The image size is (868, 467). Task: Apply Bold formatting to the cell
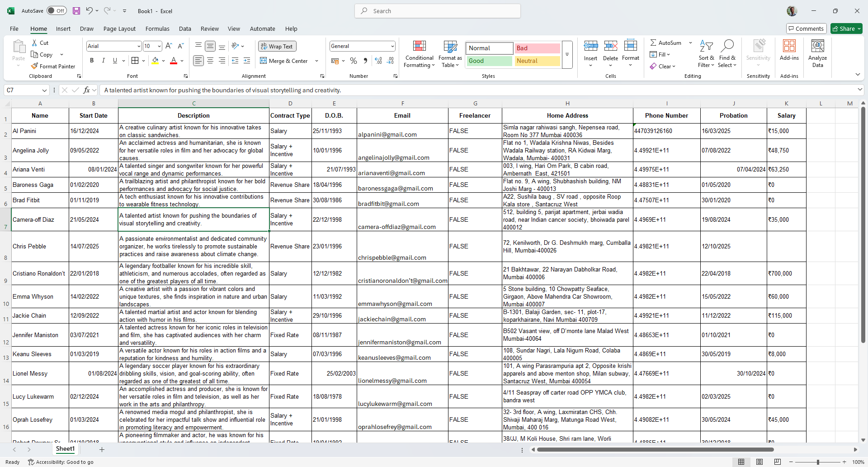(92, 61)
